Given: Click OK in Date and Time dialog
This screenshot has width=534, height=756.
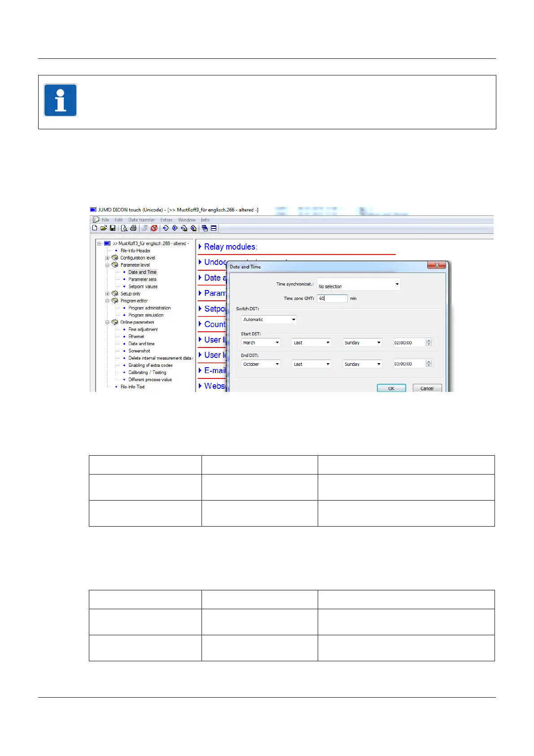Looking at the screenshot, I should 391,388.
